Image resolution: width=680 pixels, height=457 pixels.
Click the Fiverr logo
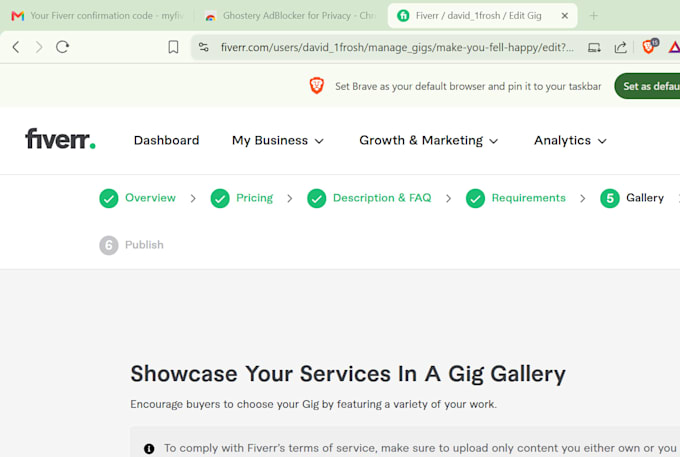(x=60, y=139)
